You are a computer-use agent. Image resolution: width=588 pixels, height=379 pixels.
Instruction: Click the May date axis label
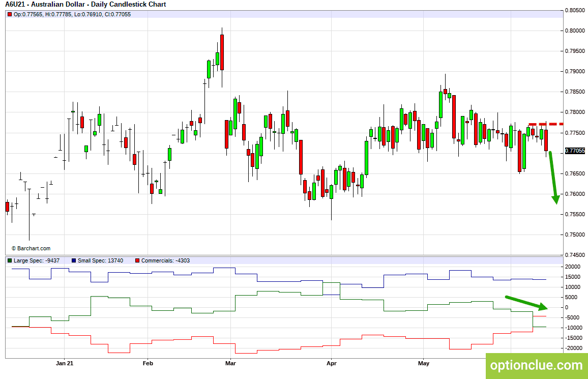[423, 363]
